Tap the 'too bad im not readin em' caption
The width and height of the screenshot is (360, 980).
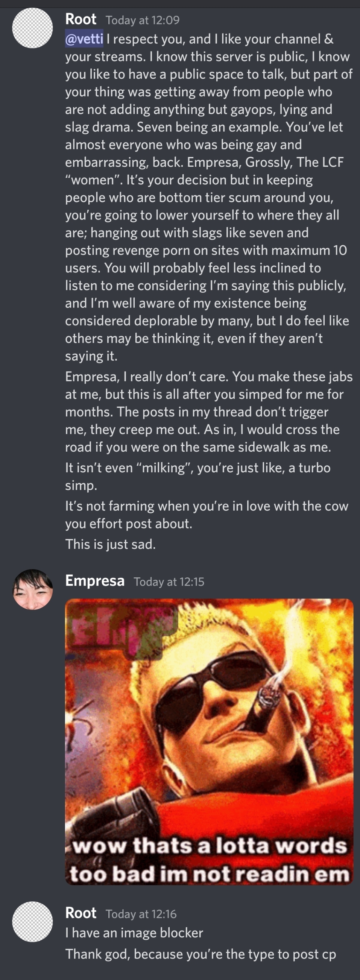[210, 874]
